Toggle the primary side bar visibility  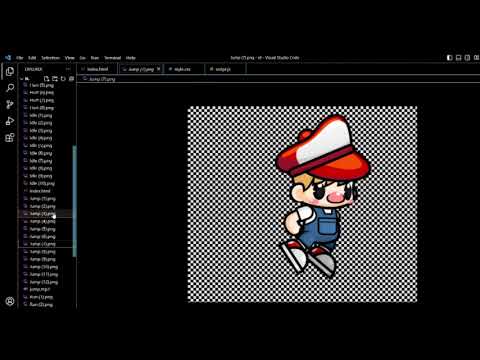click(450, 58)
